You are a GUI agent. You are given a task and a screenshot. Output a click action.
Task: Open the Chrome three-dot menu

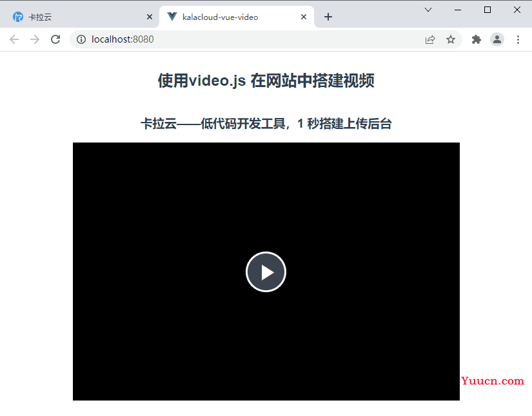point(518,39)
